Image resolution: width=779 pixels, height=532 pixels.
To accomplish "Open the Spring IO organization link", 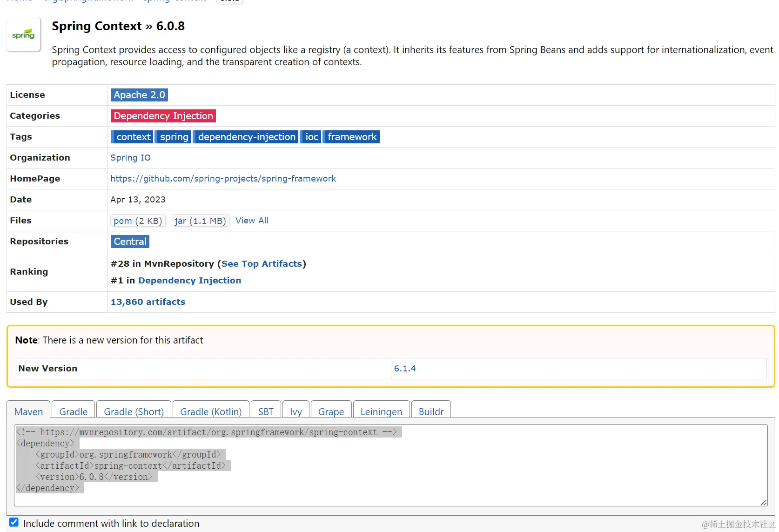I will pyautogui.click(x=130, y=158).
